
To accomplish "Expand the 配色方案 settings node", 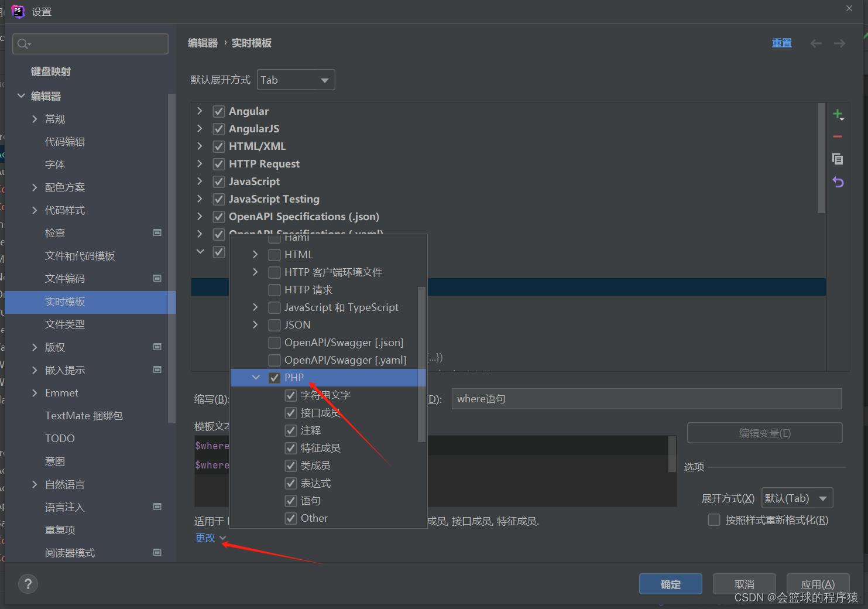I will (x=35, y=187).
